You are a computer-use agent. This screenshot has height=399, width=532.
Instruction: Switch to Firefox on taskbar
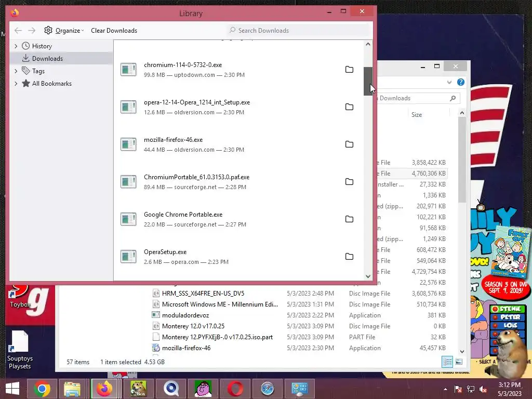tap(104, 389)
